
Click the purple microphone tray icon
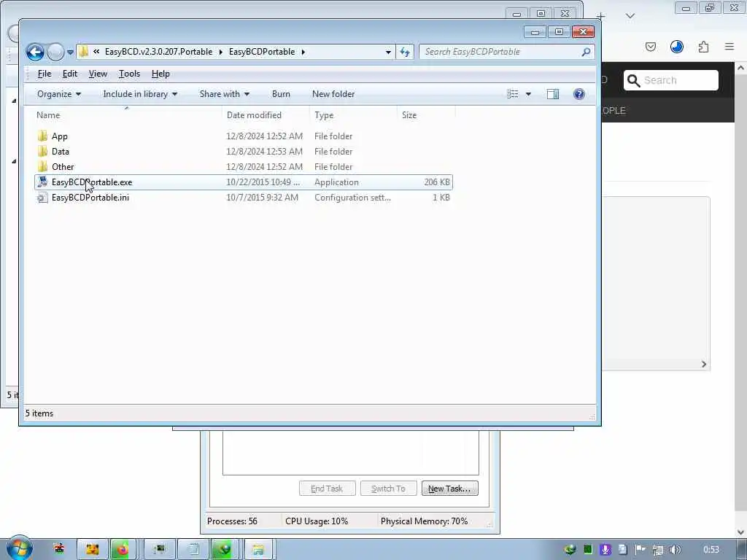pyautogui.click(x=605, y=550)
